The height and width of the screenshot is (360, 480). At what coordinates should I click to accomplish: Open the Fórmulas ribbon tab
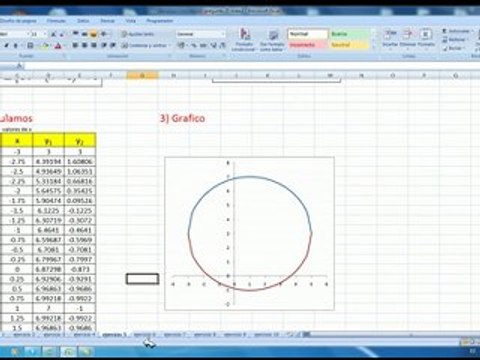56,21
